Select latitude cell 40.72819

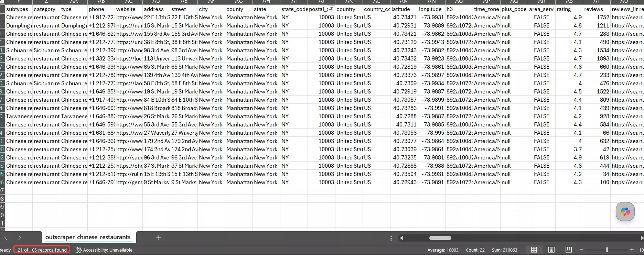point(404,67)
